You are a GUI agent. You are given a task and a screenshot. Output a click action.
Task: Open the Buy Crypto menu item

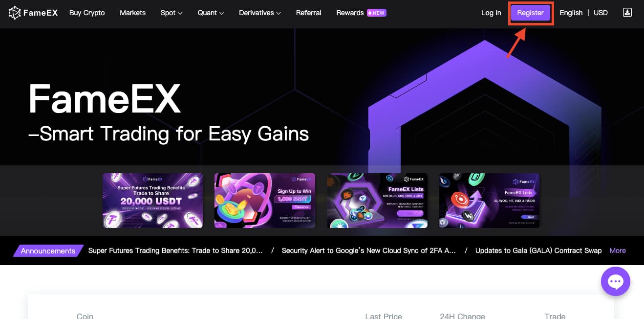pyautogui.click(x=87, y=13)
